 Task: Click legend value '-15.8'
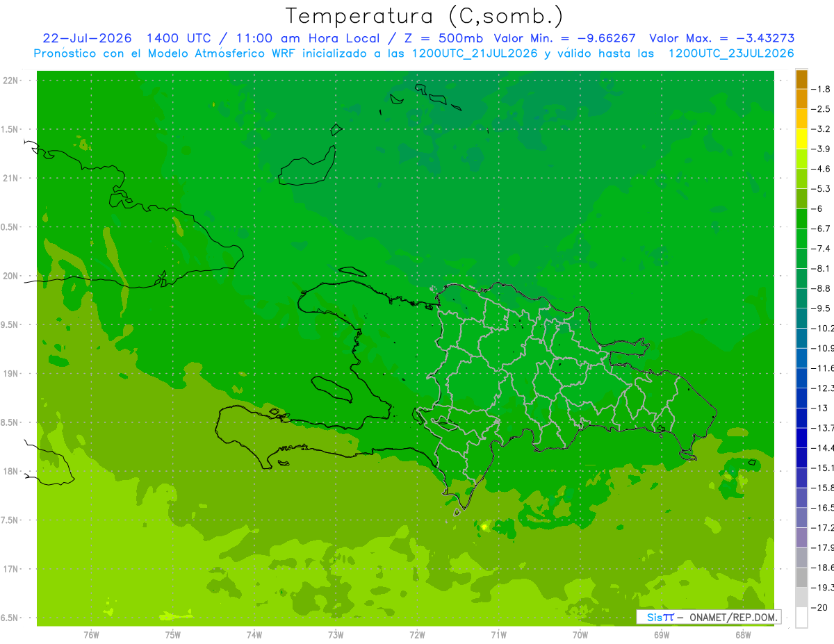pos(823,488)
